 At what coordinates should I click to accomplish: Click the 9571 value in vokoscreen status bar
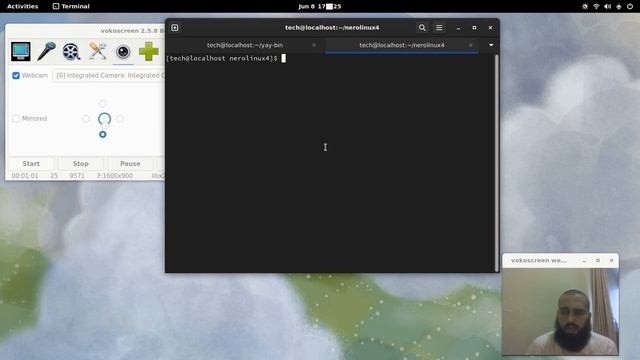[x=77, y=176]
